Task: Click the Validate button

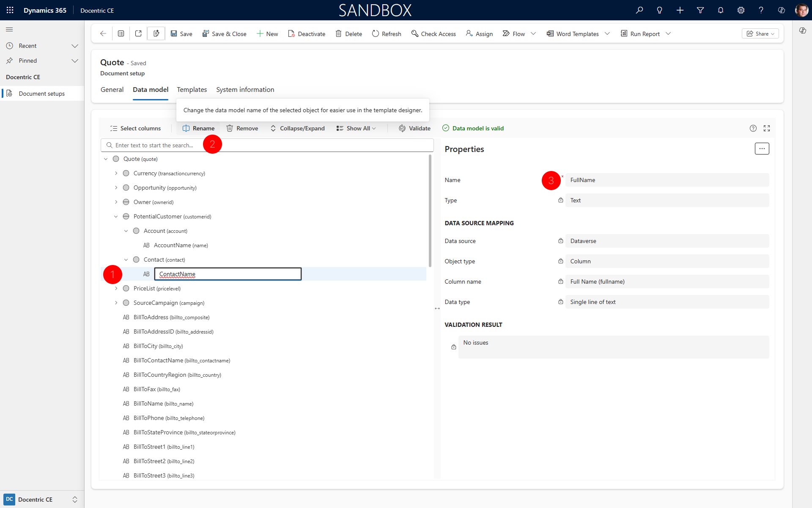Action: pyautogui.click(x=414, y=128)
